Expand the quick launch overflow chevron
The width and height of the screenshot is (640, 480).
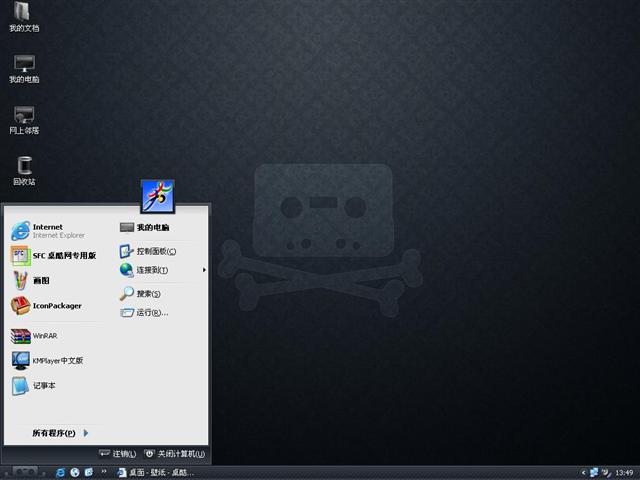tap(104, 471)
